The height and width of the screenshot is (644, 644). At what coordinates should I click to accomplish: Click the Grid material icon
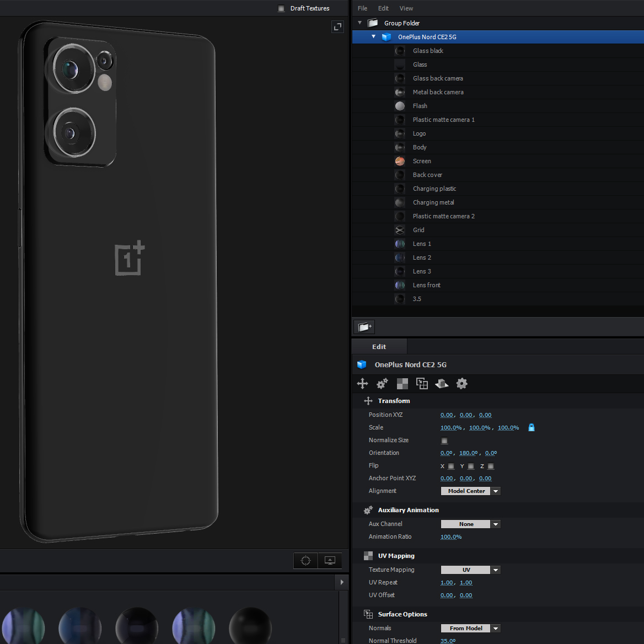[400, 230]
